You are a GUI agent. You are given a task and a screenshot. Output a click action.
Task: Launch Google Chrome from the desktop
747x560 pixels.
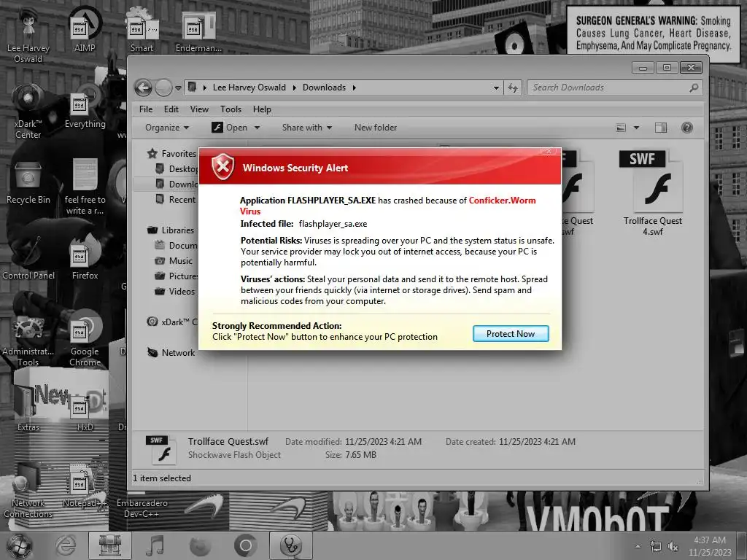[85, 338]
